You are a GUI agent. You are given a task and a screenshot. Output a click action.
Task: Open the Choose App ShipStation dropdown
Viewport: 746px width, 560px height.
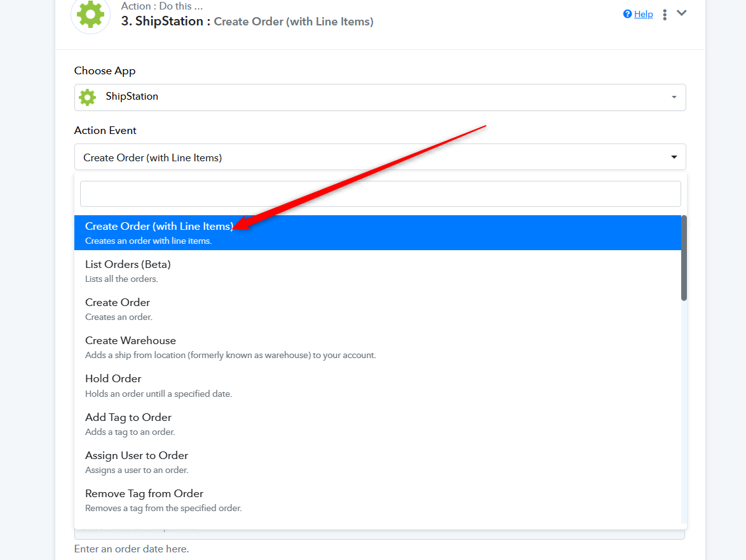[379, 97]
